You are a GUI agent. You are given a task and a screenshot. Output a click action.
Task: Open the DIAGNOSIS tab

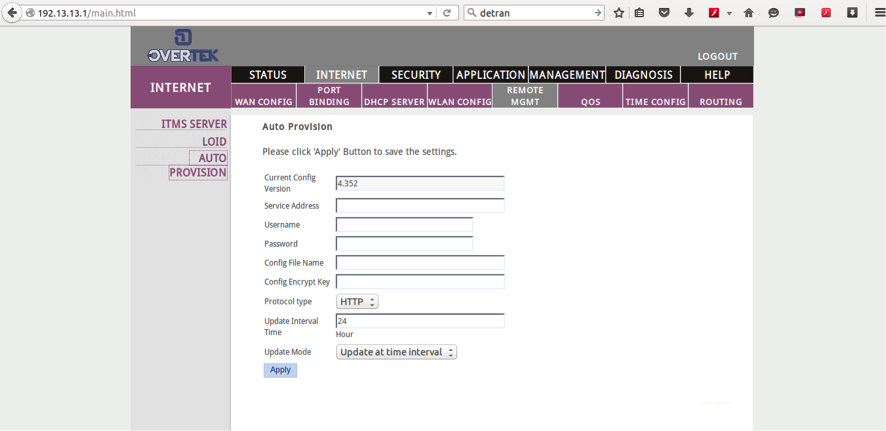pyautogui.click(x=644, y=75)
